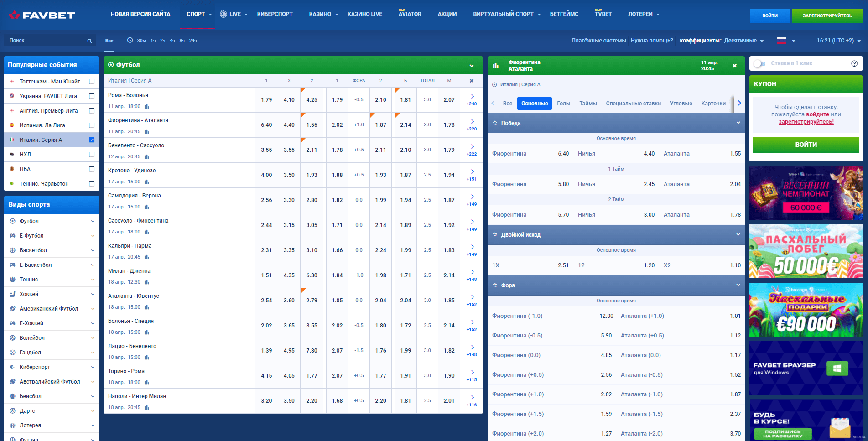Click the ЗАРЕГИСТРИРУЙТЕСЬ button
868x441 pixels.
click(x=827, y=16)
